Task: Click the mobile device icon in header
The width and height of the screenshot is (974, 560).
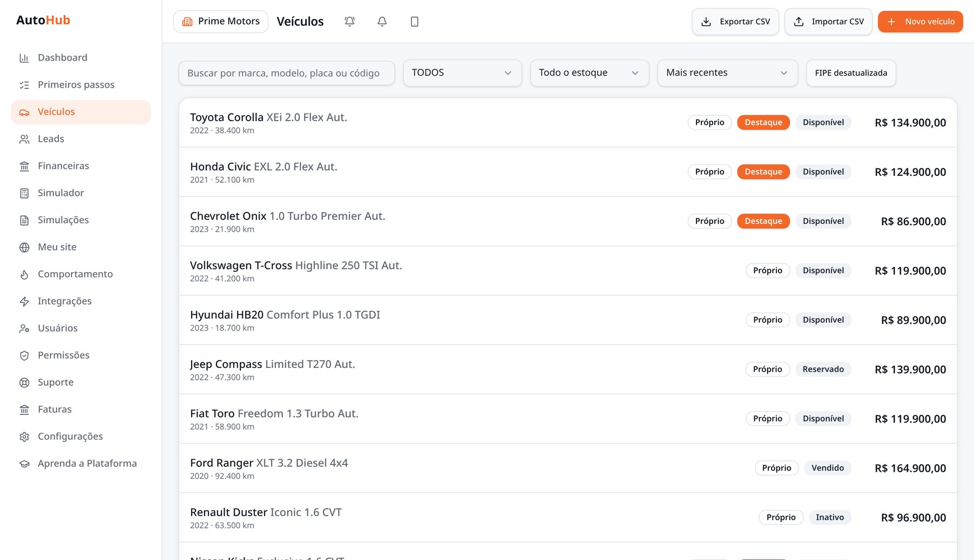Action: coord(414,22)
